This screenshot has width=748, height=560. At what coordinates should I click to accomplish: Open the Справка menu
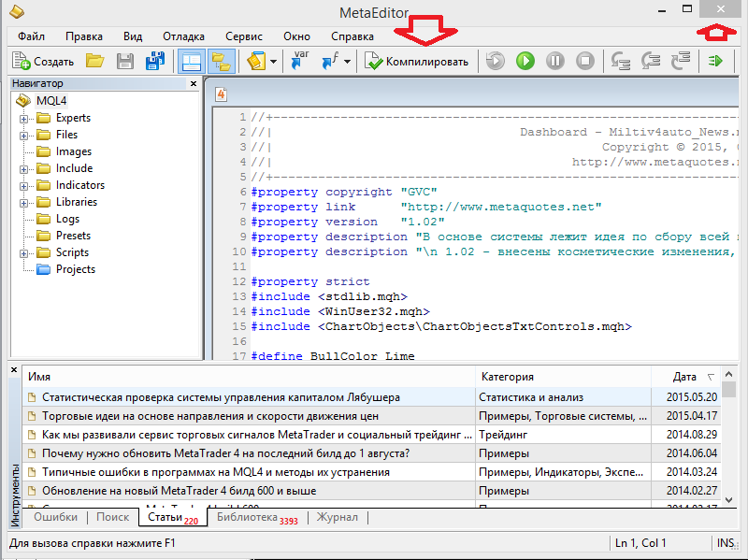(x=352, y=36)
